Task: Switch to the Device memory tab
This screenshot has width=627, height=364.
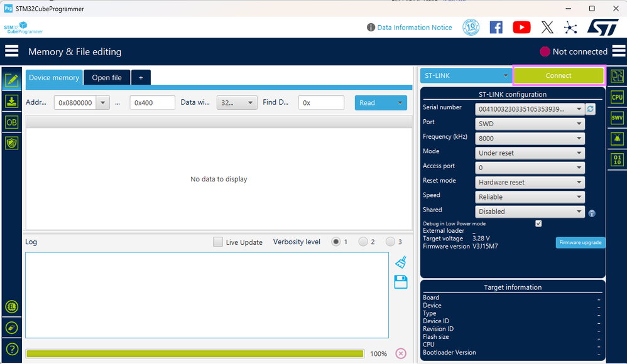Action: (54, 78)
